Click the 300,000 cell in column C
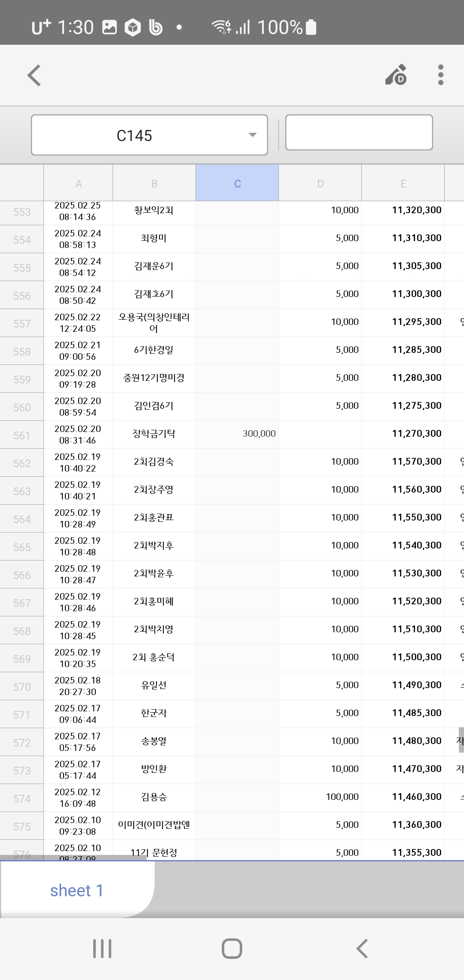464x980 pixels. (x=237, y=434)
